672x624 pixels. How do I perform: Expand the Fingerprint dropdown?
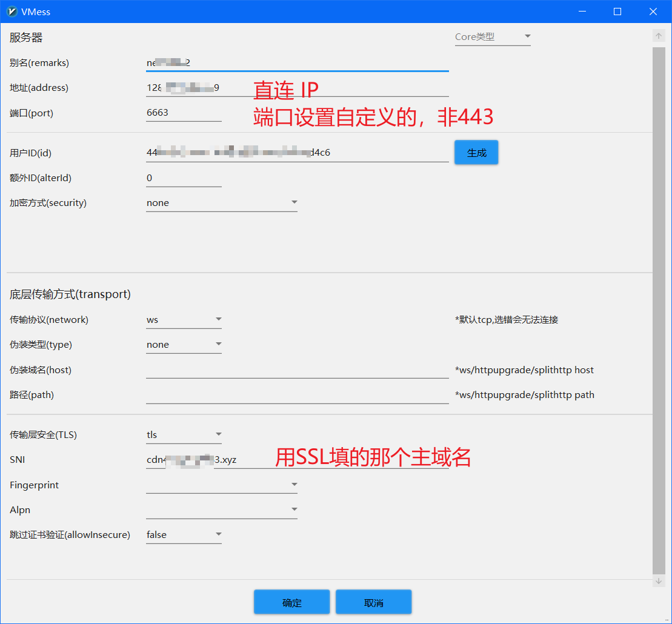point(221,485)
